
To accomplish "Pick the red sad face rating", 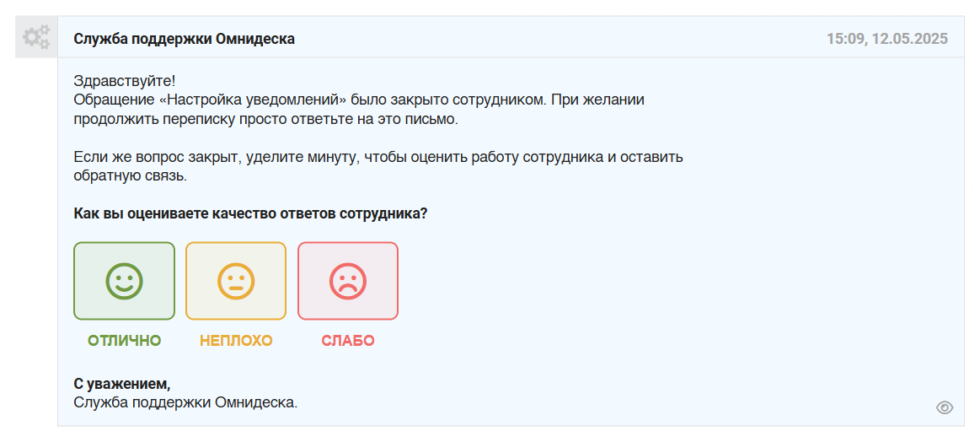I will coord(348,281).
